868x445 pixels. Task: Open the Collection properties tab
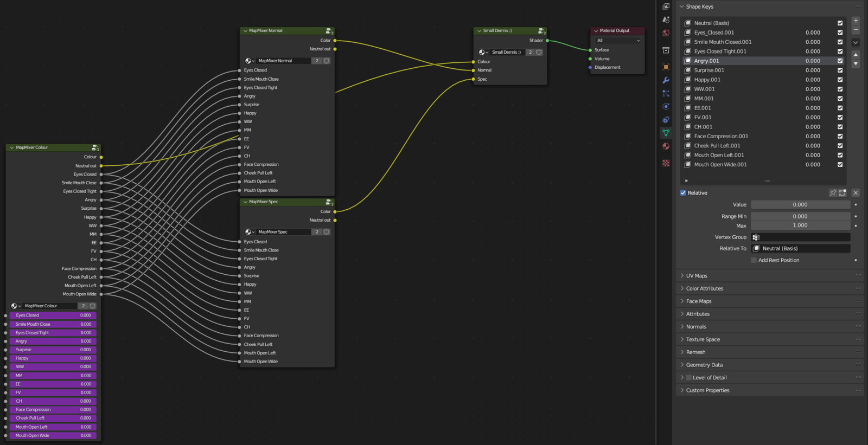point(666,50)
